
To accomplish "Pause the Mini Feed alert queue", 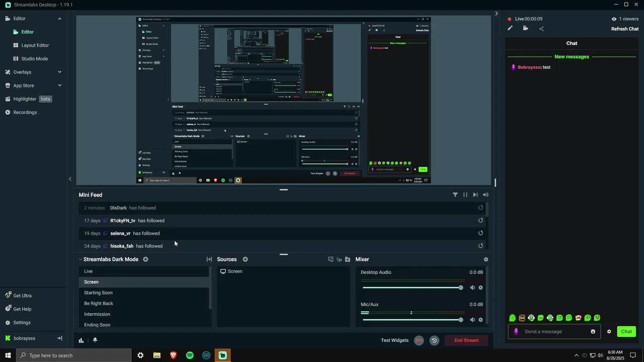I will (x=465, y=195).
